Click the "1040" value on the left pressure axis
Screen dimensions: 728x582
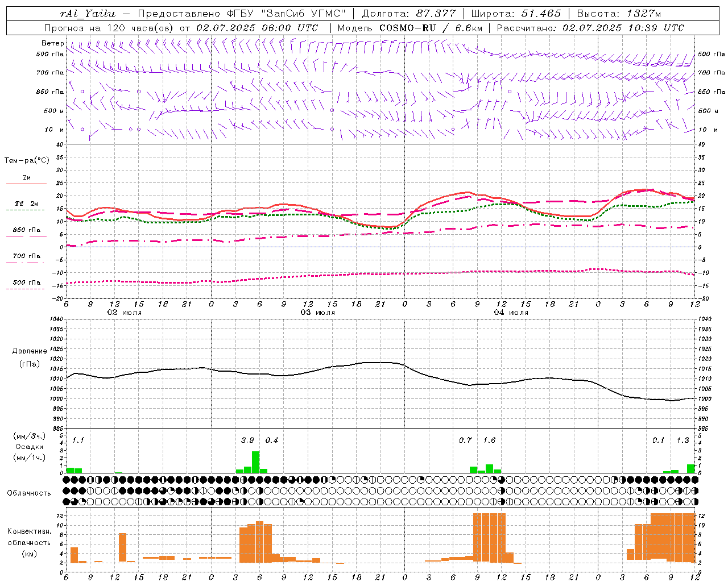coord(56,319)
